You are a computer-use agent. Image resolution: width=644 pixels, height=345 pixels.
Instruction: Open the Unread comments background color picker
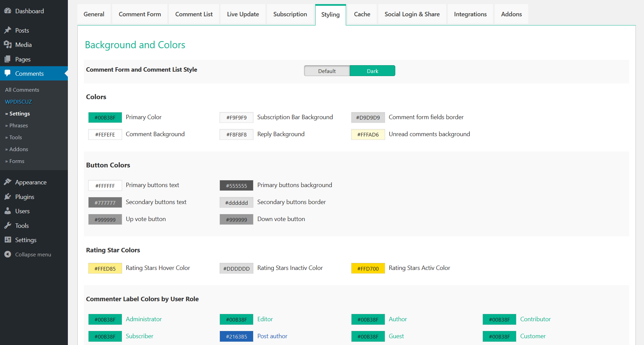coord(368,134)
